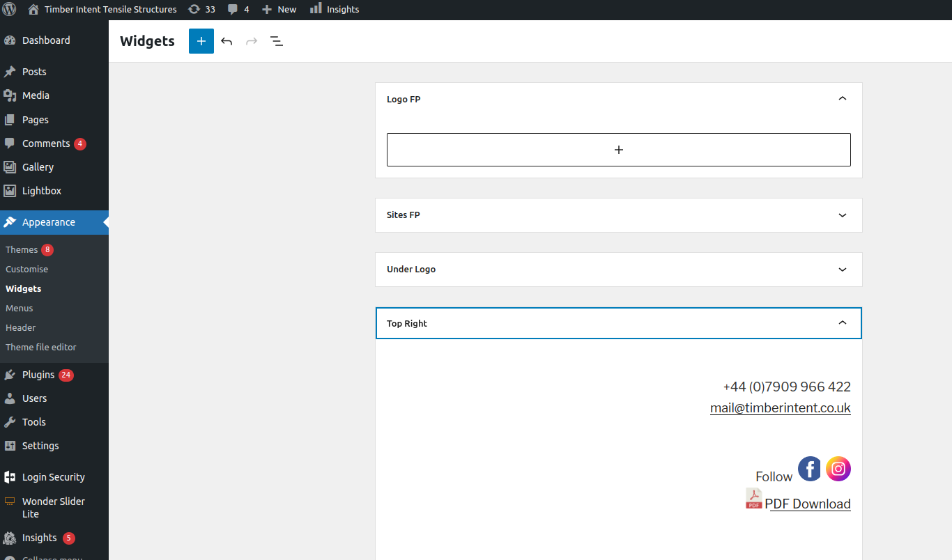The image size is (952, 560).
Task: Click the Media icon in sidebar
Action: coord(10,95)
